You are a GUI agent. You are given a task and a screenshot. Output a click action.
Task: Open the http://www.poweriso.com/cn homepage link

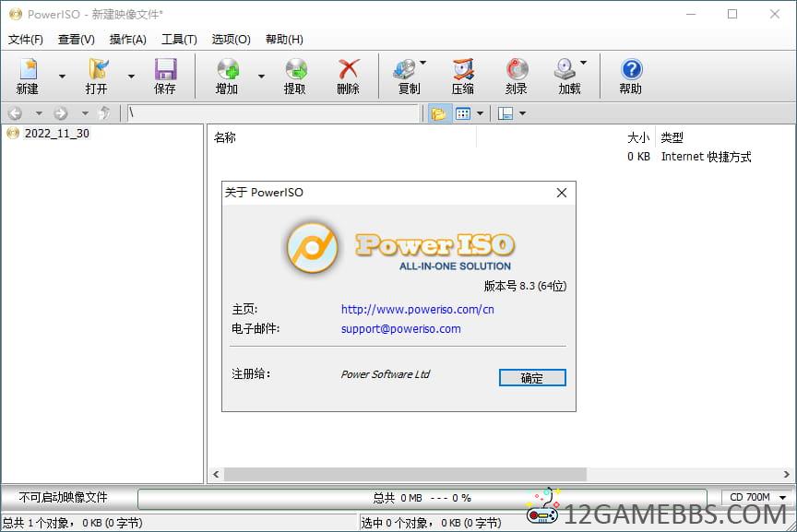pyautogui.click(x=417, y=309)
